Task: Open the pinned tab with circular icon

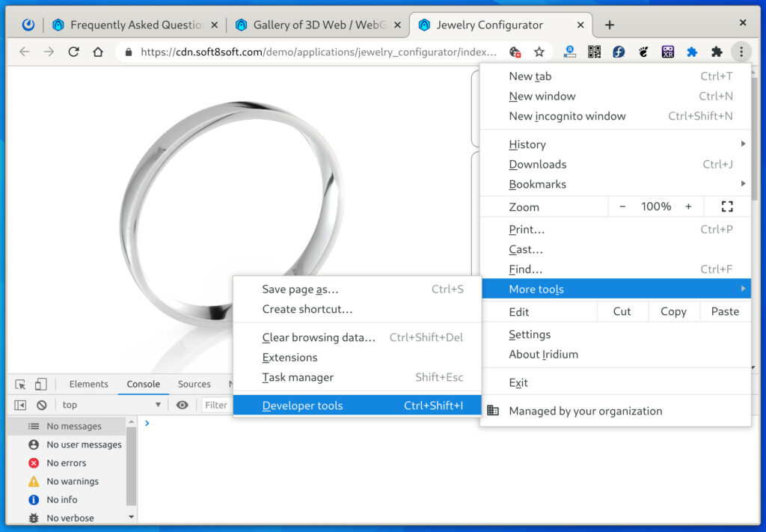Action: [x=28, y=25]
